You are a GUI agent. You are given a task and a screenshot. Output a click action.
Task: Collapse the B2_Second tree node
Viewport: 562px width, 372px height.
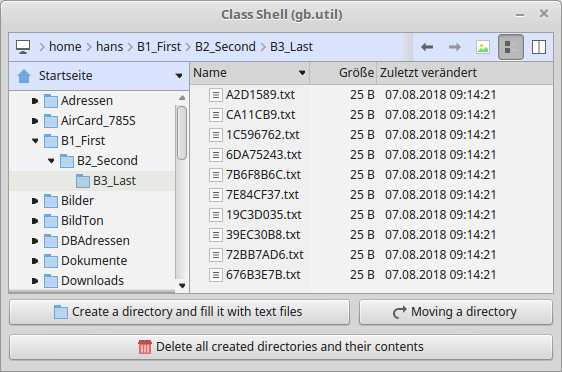51,161
